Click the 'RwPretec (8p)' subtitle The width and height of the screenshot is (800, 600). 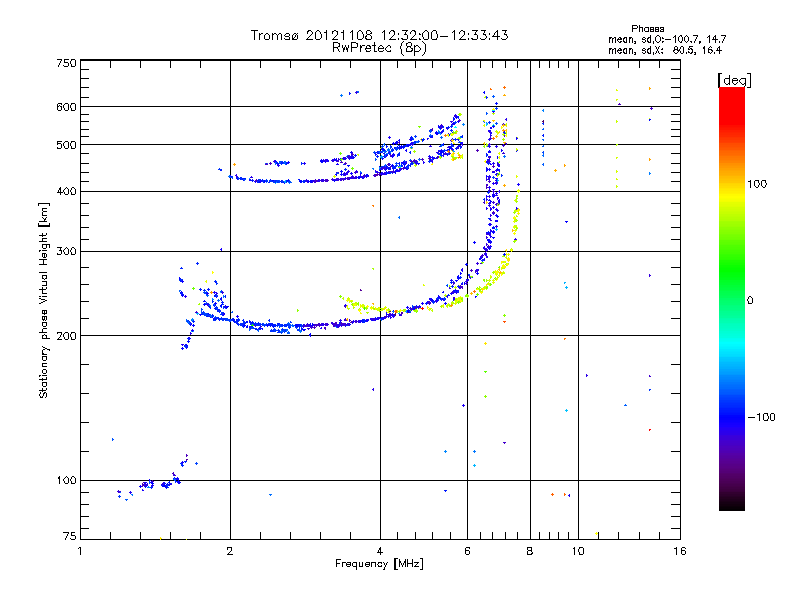tap(379, 48)
